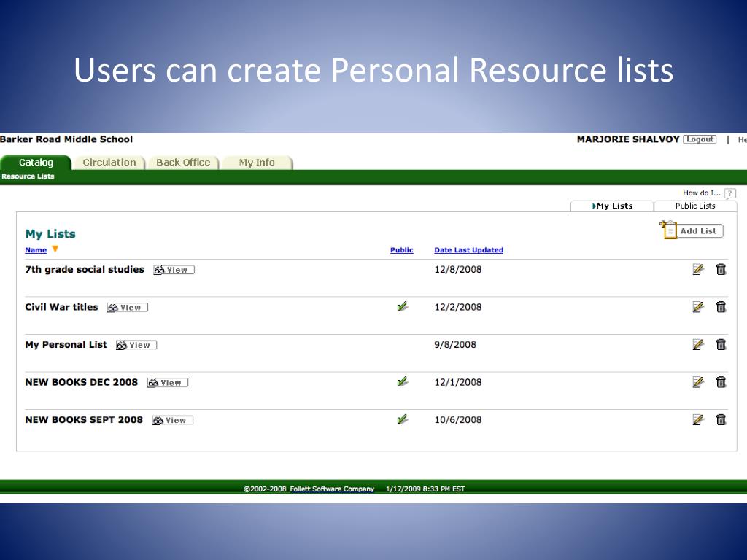Click the NEW BOOKS SEPT 2008 public checkmark

(402, 419)
